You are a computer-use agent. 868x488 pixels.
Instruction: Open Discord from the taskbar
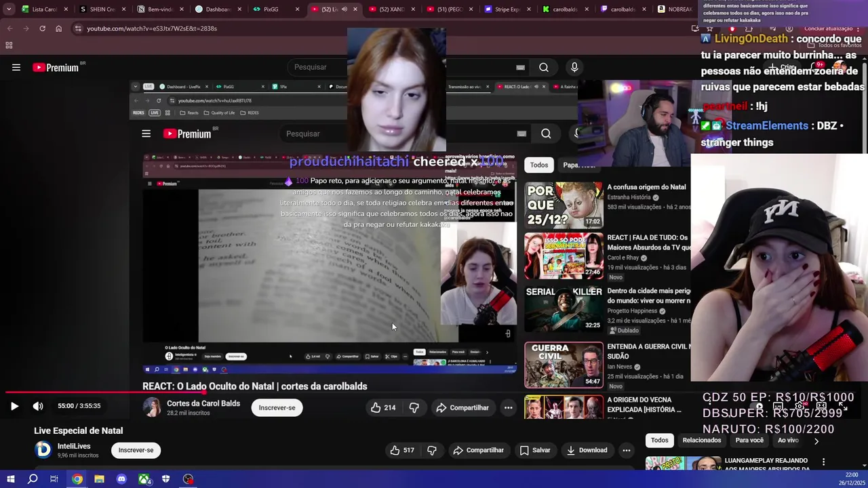[x=121, y=479]
